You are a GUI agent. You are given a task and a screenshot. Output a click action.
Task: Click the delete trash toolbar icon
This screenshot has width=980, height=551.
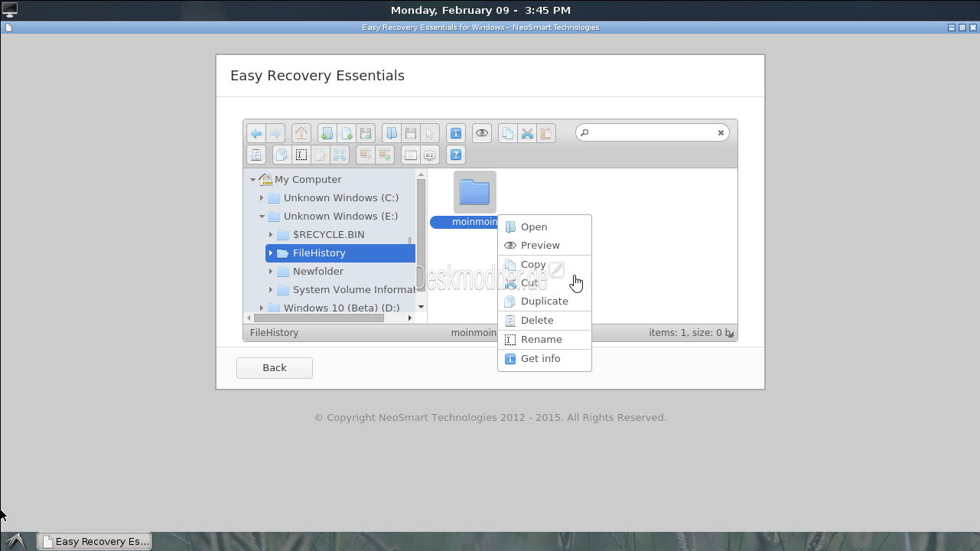pos(256,155)
